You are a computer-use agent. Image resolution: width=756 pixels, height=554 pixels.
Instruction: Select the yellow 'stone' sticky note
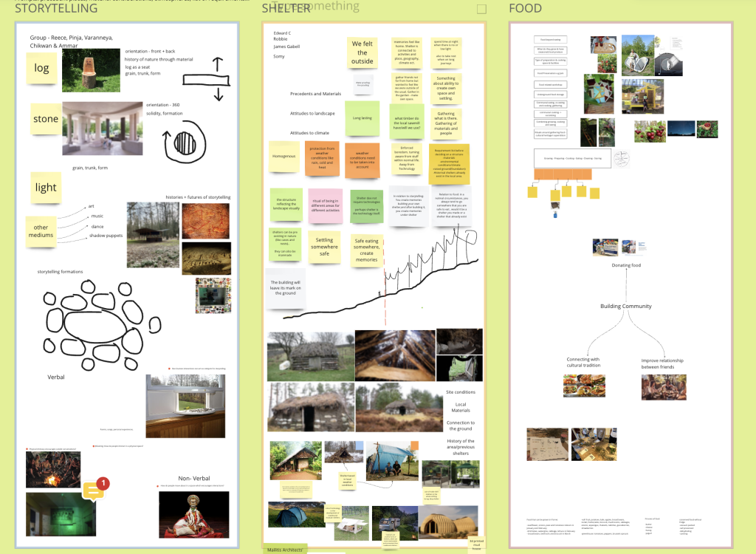[x=45, y=119]
